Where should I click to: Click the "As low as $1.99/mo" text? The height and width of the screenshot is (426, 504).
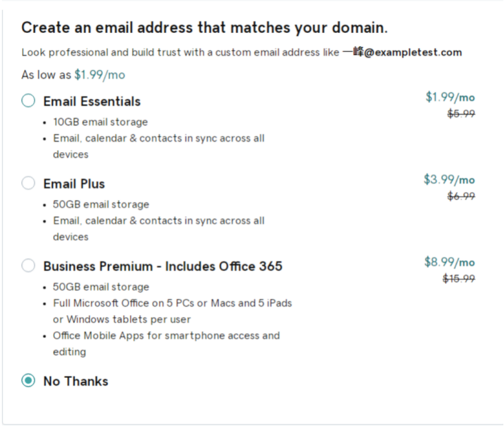73,74
